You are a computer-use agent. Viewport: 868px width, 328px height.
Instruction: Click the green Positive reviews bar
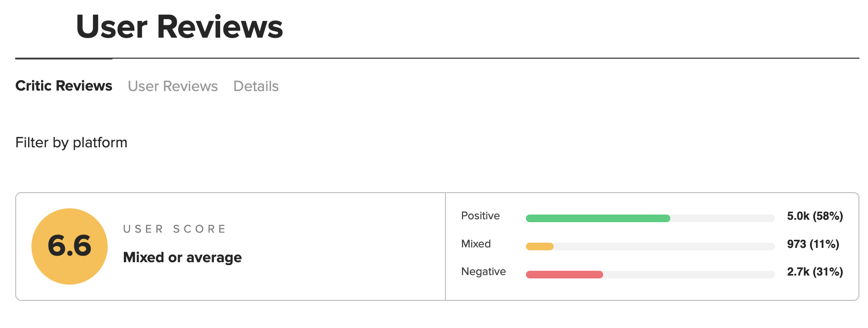coord(597,218)
